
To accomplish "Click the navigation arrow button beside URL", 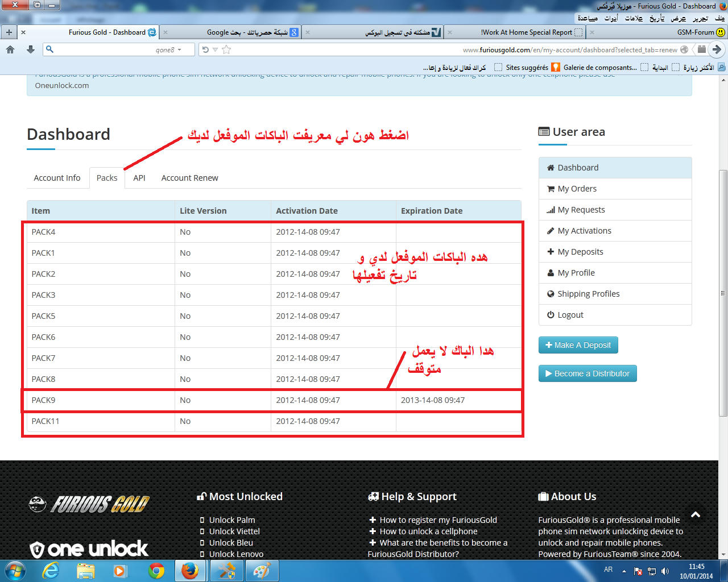I will click(x=717, y=49).
